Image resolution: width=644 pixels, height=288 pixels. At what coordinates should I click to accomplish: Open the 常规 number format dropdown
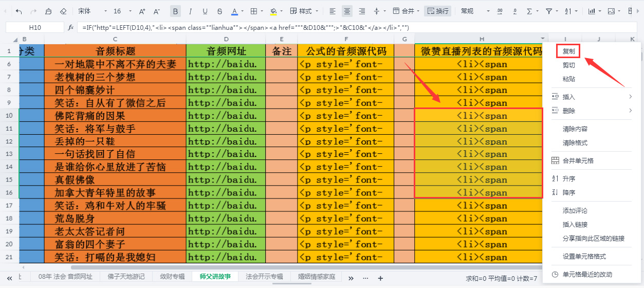475,11
